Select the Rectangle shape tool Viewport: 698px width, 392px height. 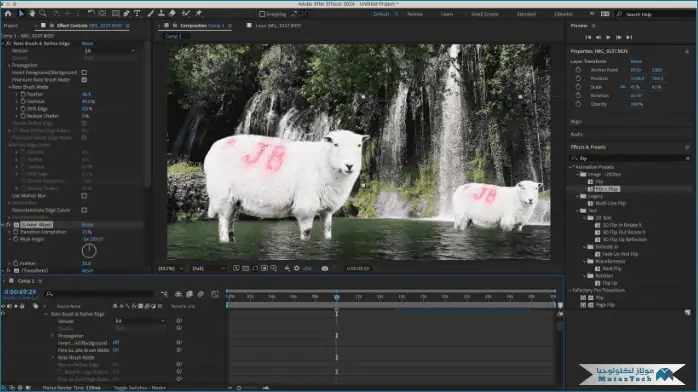click(115, 14)
